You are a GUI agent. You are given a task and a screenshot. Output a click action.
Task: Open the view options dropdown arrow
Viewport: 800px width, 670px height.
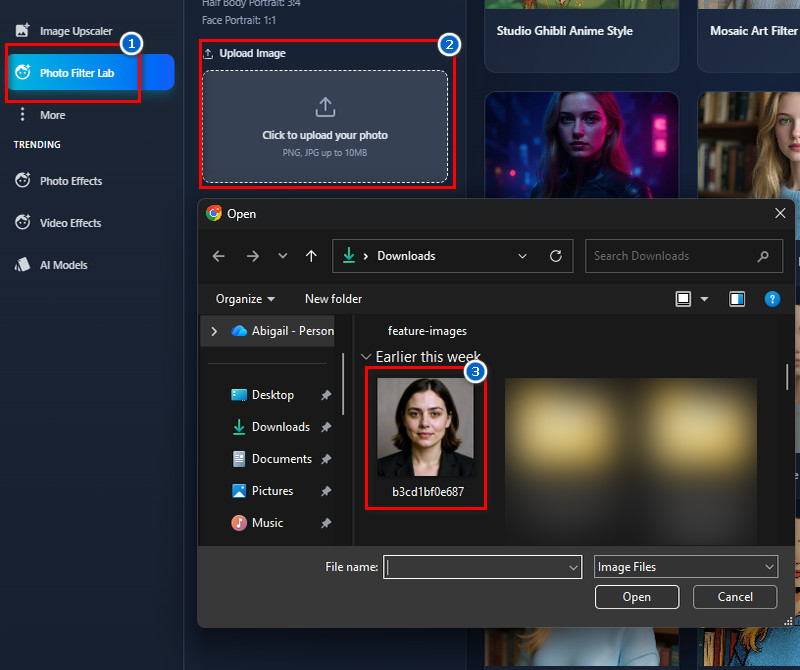[704, 299]
